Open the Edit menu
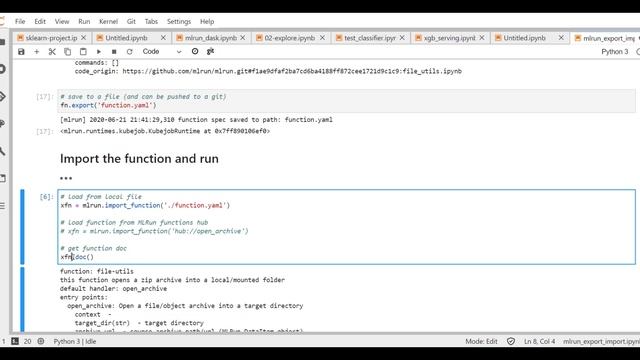The height and width of the screenshot is (360, 640). (40, 21)
